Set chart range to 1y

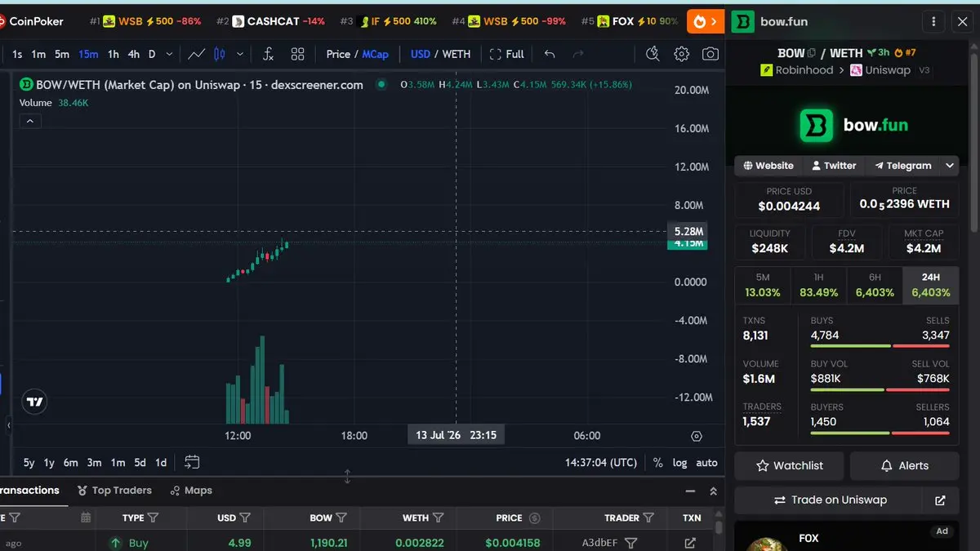(49, 462)
